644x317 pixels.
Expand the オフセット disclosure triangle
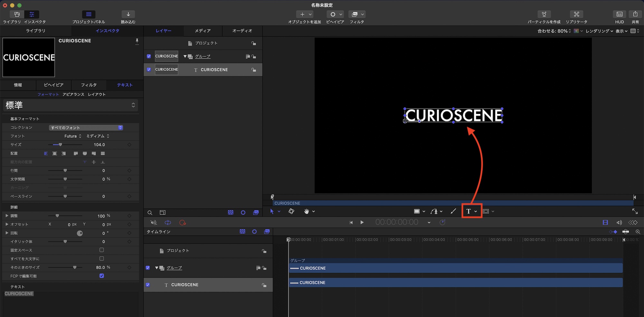pyautogui.click(x=7, y=224)
